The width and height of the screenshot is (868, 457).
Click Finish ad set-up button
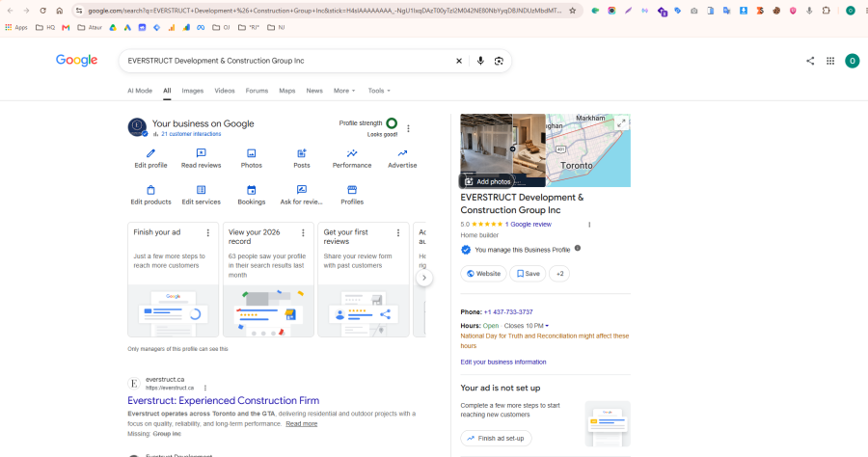click(496, 438)
